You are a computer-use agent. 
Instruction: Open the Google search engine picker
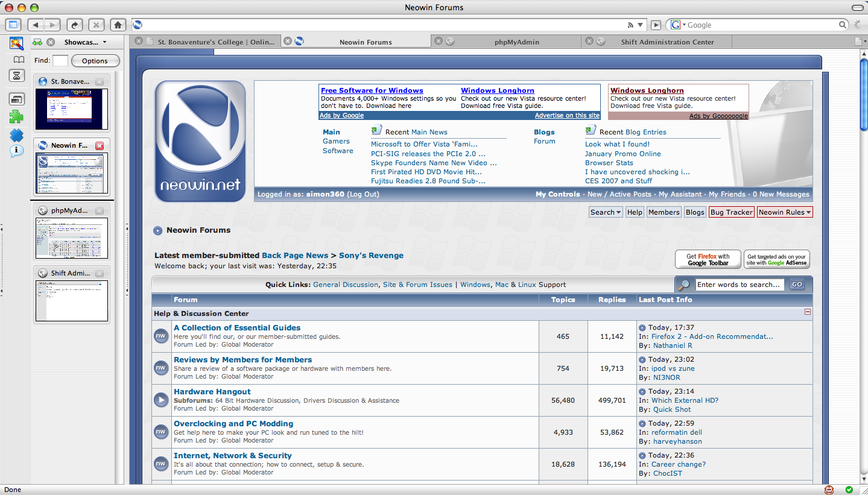tap(677, 25)
